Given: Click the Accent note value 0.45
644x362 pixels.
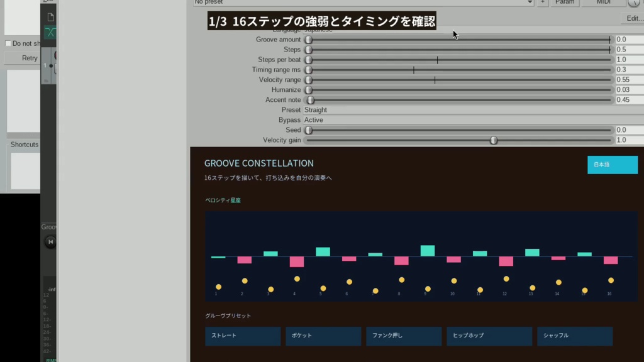Looking at the screenshot, I should click(x=630, y=100).
